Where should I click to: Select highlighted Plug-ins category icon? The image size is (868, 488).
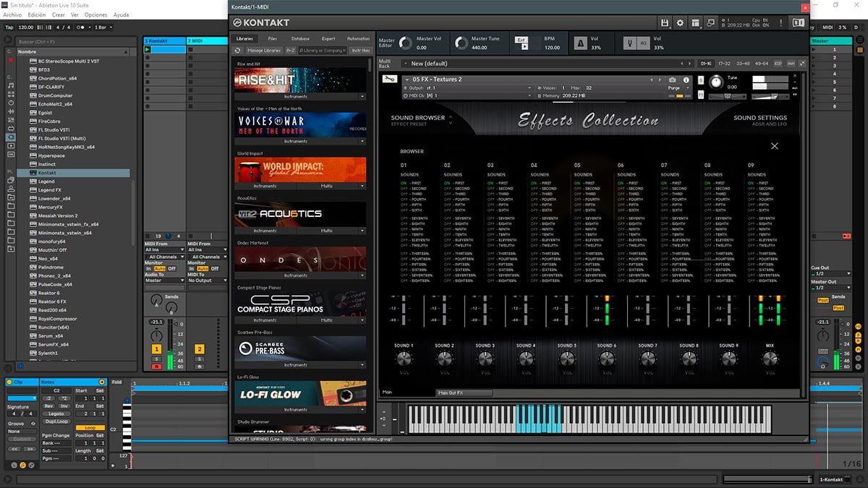click(x=11, y=137)
